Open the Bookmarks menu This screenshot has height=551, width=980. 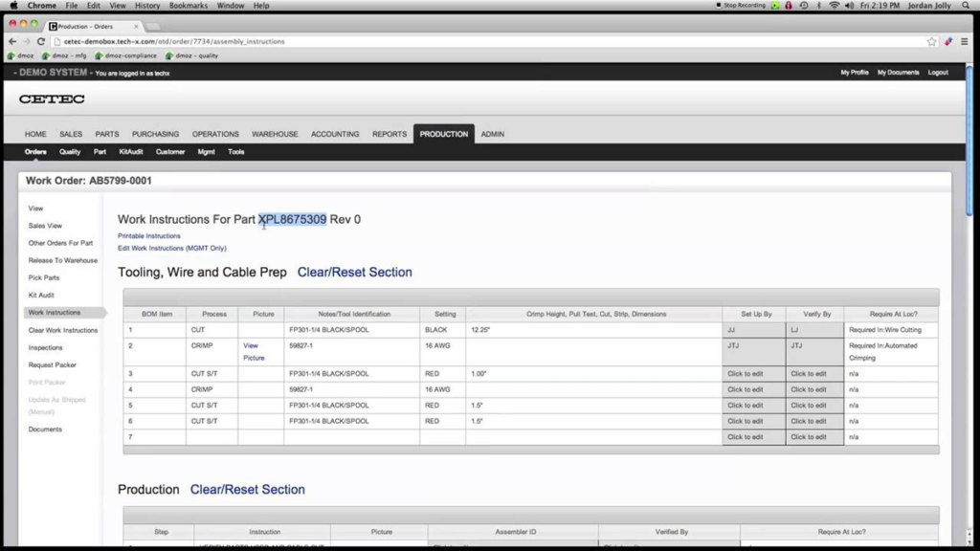pyautogui.click(x=188, y=5)
